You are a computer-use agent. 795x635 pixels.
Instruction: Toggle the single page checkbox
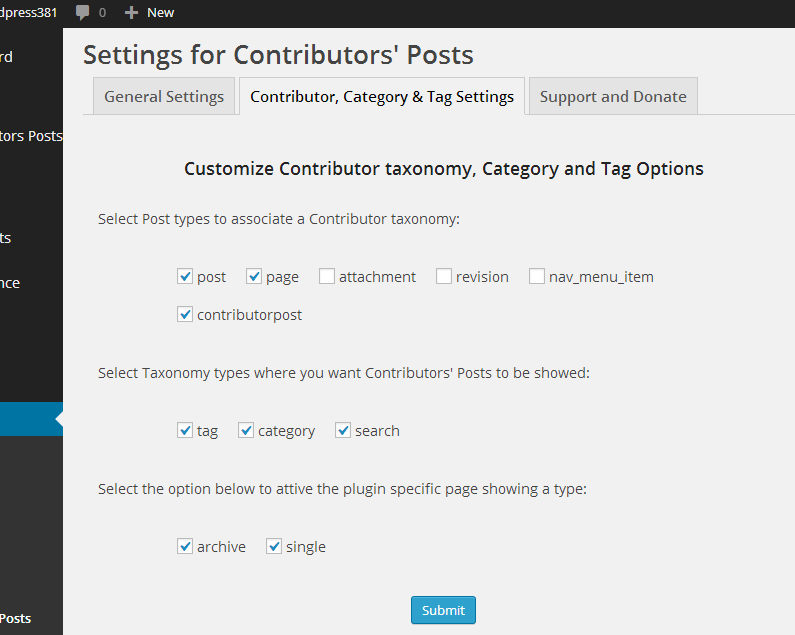(274, 546)
